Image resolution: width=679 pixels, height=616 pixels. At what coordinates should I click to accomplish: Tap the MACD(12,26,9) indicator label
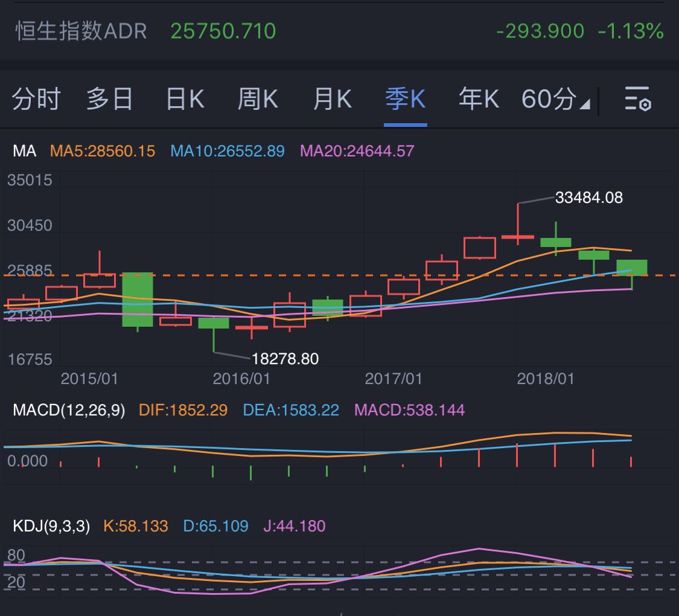pyautogui.click(x=69, y=410)
